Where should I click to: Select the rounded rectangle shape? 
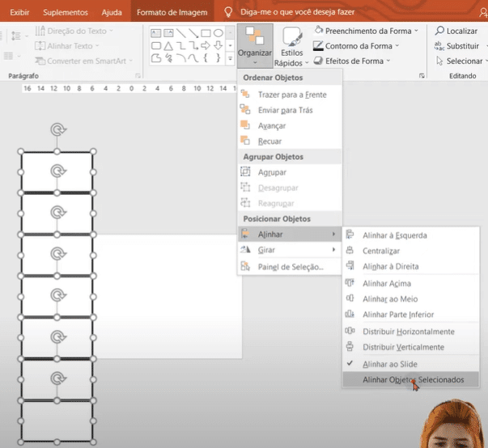click(156, 46)
